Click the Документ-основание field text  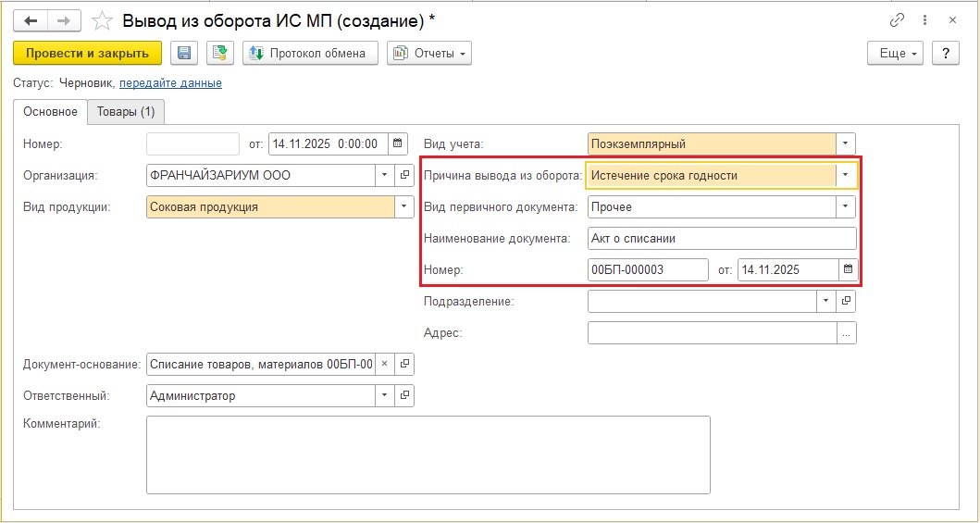[x=261, y=364]
